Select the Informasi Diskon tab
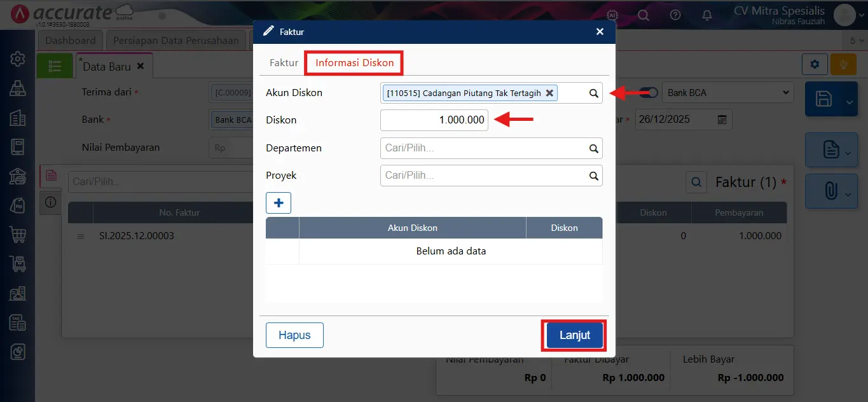Screen dimensions: 868x402 click(x=354, y=63)
